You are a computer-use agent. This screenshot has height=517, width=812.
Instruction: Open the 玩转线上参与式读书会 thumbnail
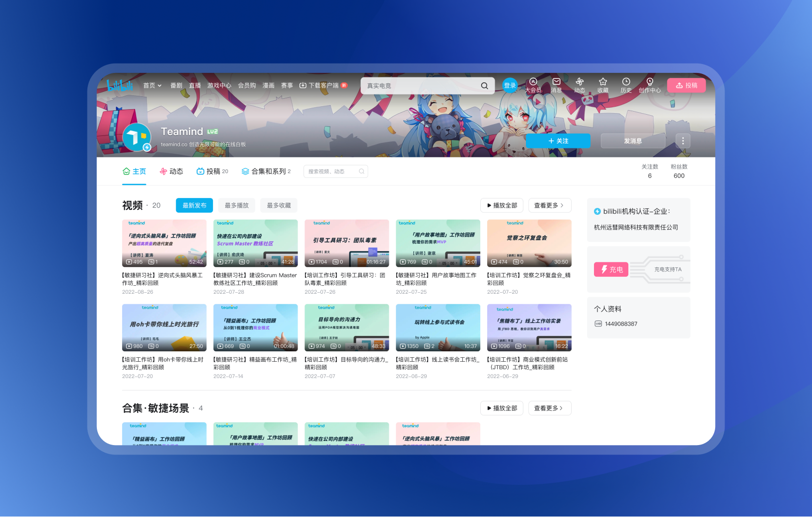438,327
